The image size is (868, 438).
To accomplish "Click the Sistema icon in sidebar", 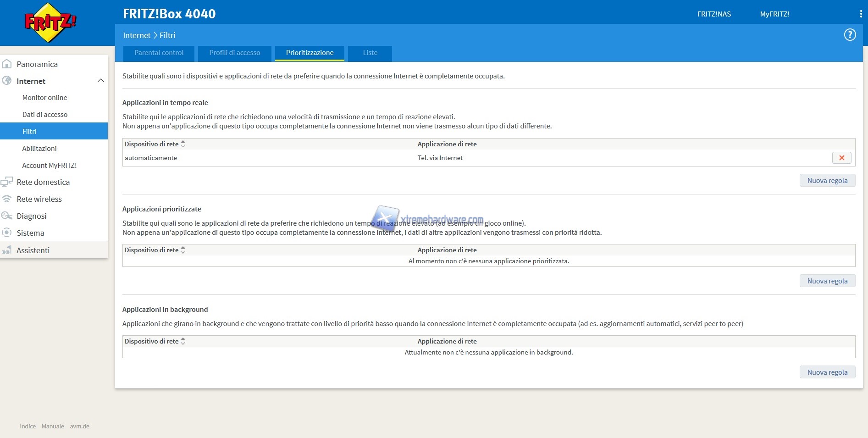I will point(7,233).
